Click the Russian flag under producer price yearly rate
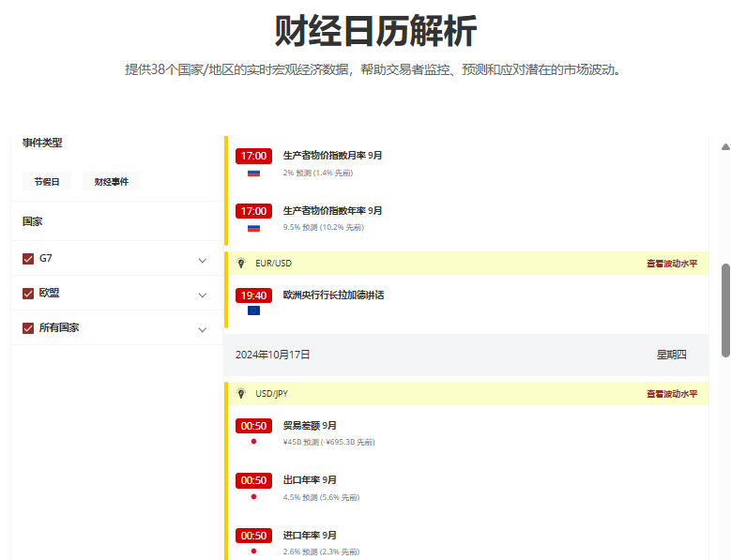Image resolution: width=731 pixels, height=560 pixels. point(253,228)
